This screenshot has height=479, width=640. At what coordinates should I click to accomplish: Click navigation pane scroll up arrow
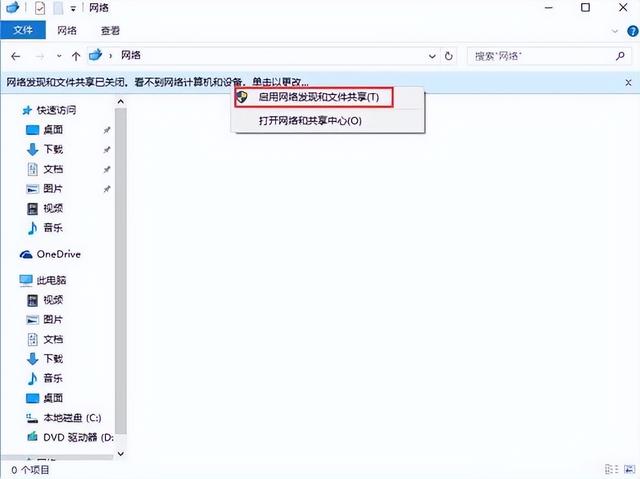click(120, 102)
